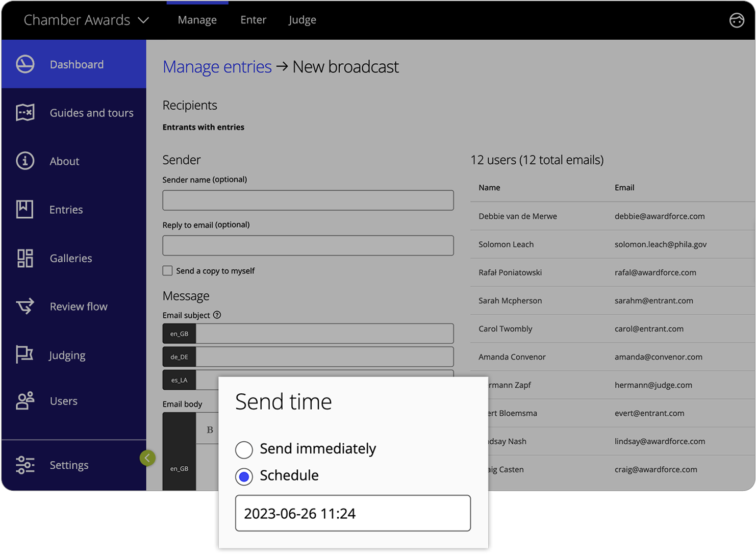Screen dimensions: 756x555
Task: Click the Guides and tours map icon
Action: point(24,112)
